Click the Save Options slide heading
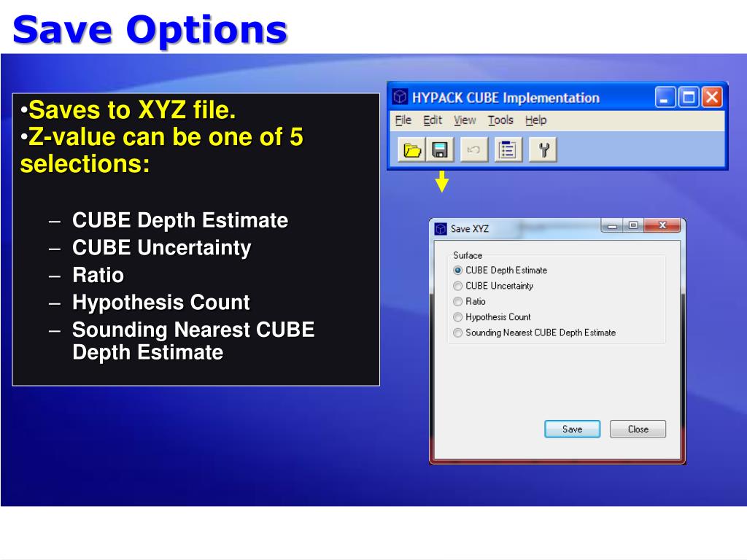Image resolution: width=747 pixels, height=560 pixels. point(150,29)
